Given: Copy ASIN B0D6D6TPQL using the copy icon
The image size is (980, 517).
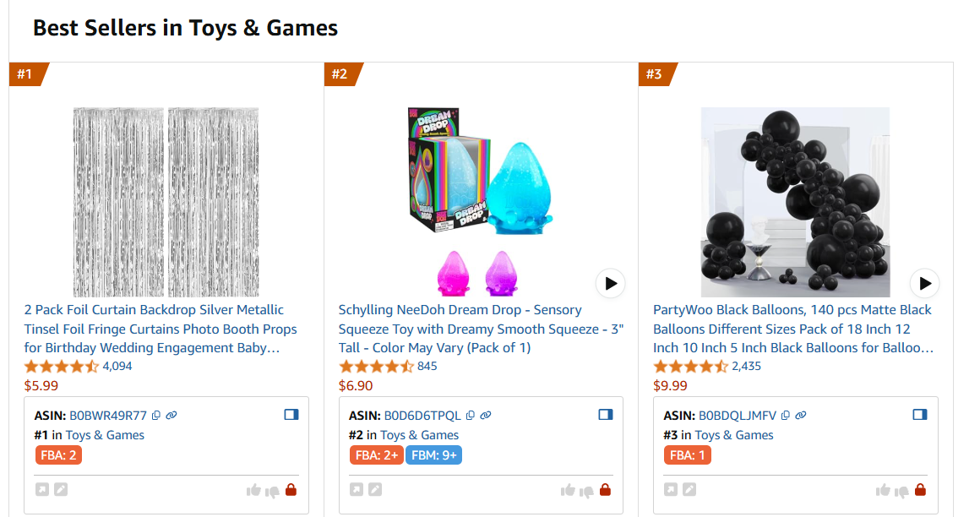Looking at the screenshot, I should tap(471, 415).
